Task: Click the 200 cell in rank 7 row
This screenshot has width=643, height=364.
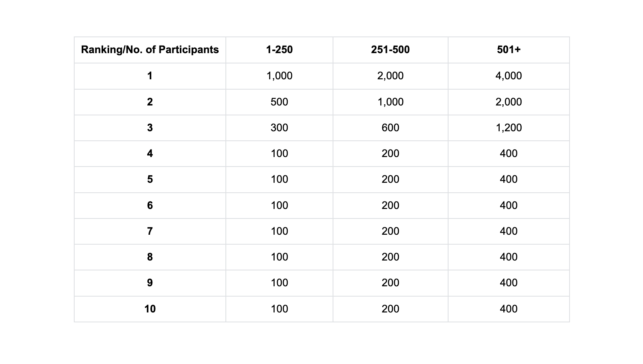Action: pyautogui.click(x=391, y=231)
